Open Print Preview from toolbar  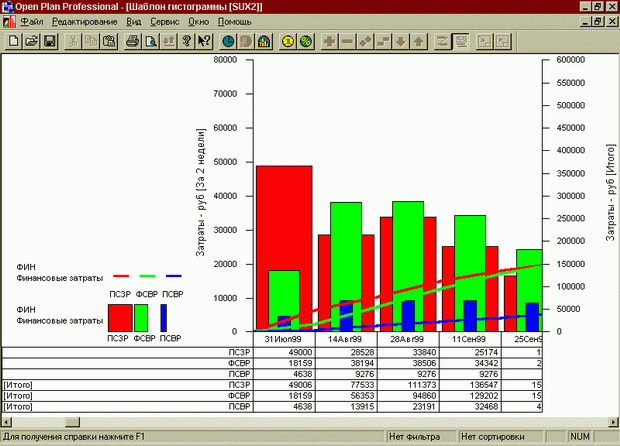point(150,42)
